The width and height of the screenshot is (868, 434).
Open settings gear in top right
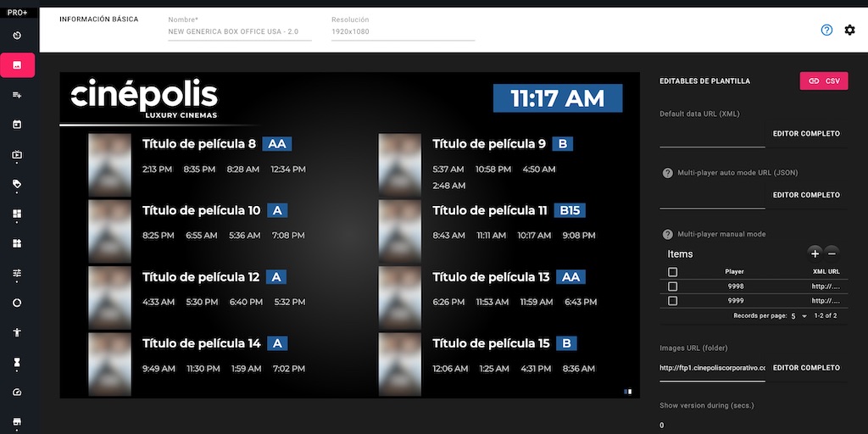point(849,31)
